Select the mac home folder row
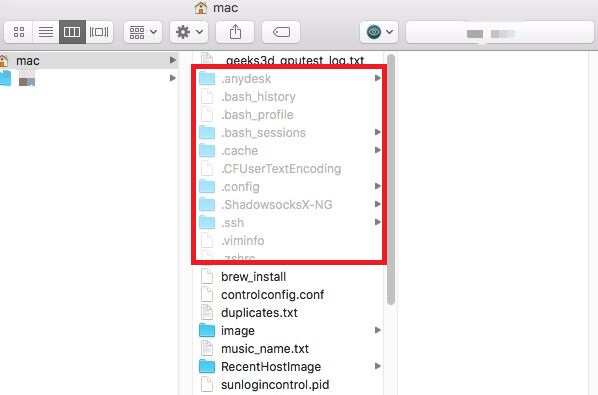The width and height of the screenshot is (598, 395). tap(89, 60)
